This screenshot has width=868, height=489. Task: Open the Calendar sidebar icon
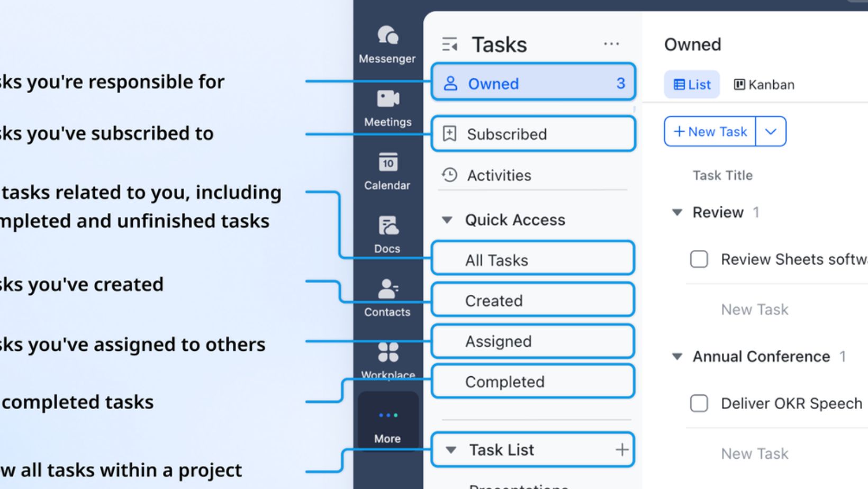(387, 162)
